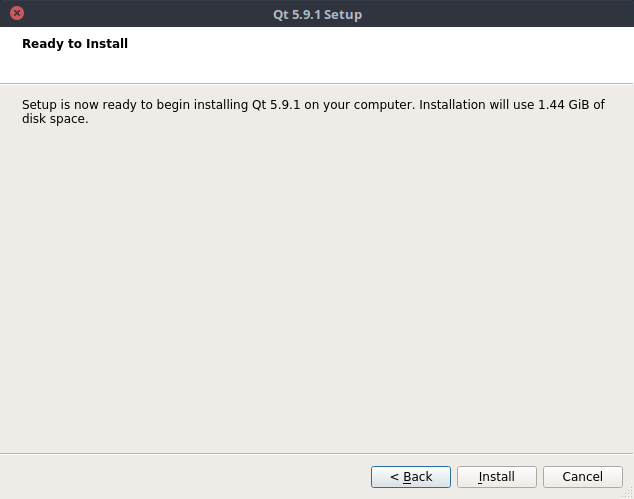The width and height of the screenshot is (634, 499).
Task: Click the white header banner area
Action: pos(400,55)
